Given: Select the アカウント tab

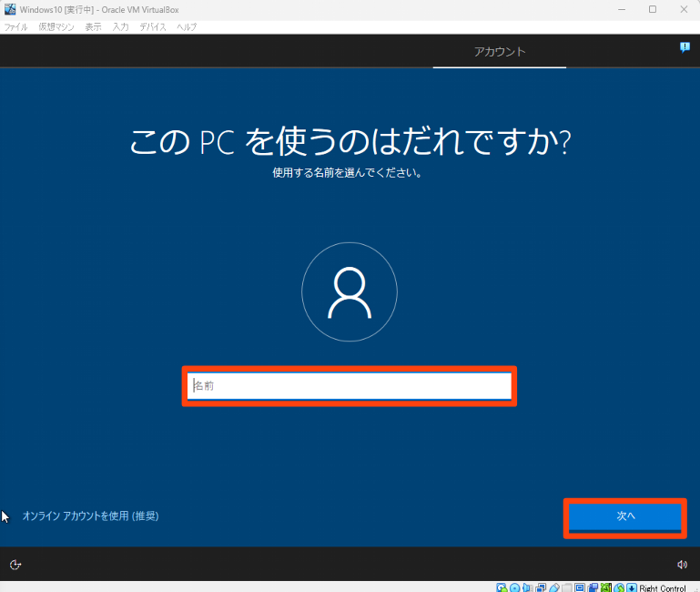Looking at the screenshot, I should coord(500,52).
